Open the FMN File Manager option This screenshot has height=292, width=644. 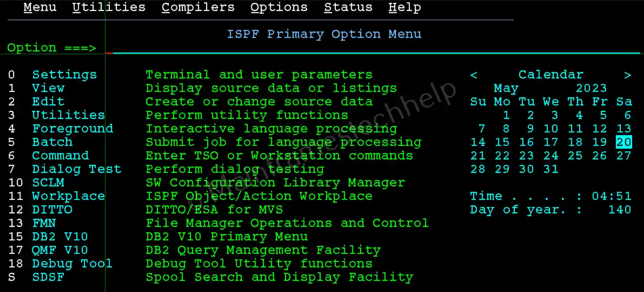coord(44,223)
